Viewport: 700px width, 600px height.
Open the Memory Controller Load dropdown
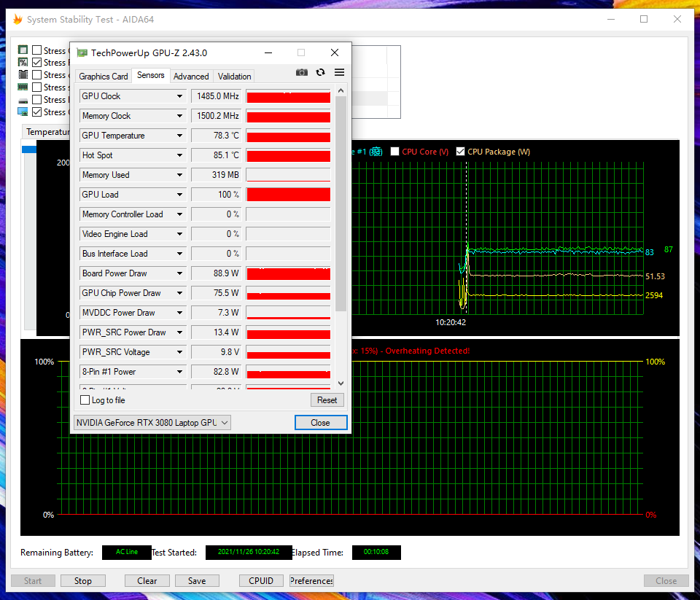click(x=179, y=214)
